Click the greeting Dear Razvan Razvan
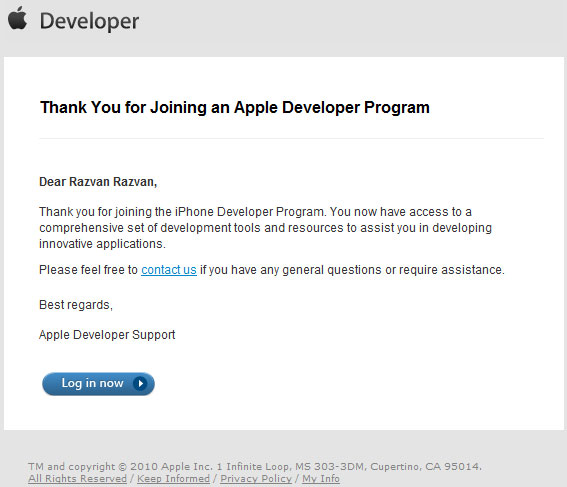 click(x=98, y=182)
